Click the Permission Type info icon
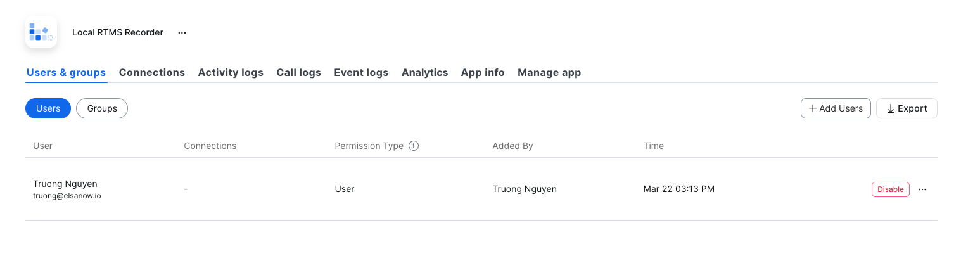This screenshot has width=980, height=268. click(x=414, y=146)
